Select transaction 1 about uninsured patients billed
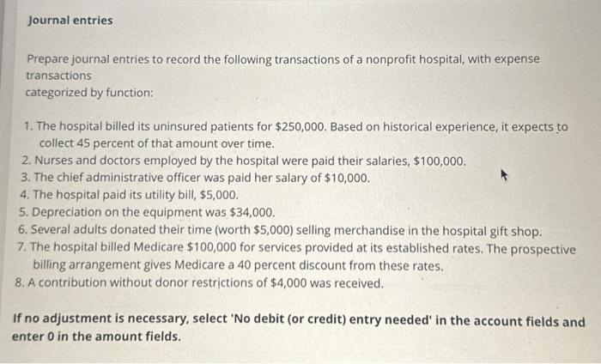The image size is (601, 364). click(x=296, y=135)
